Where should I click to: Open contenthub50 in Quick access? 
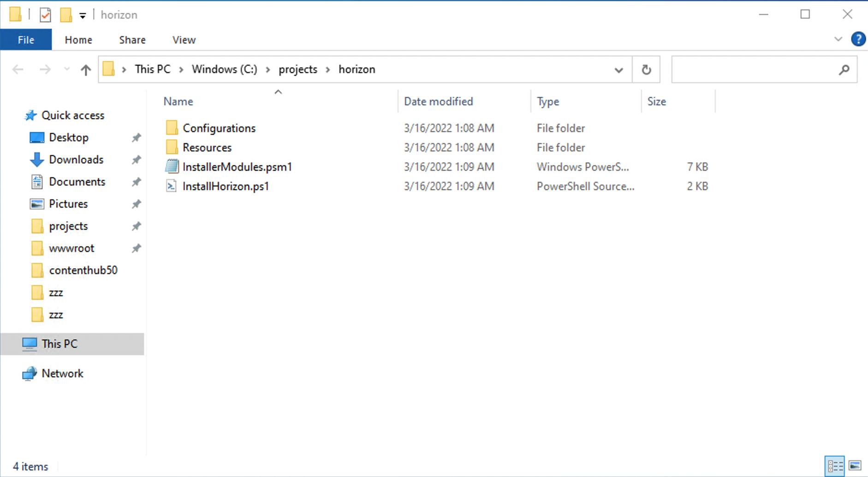[x=83, y=270]
